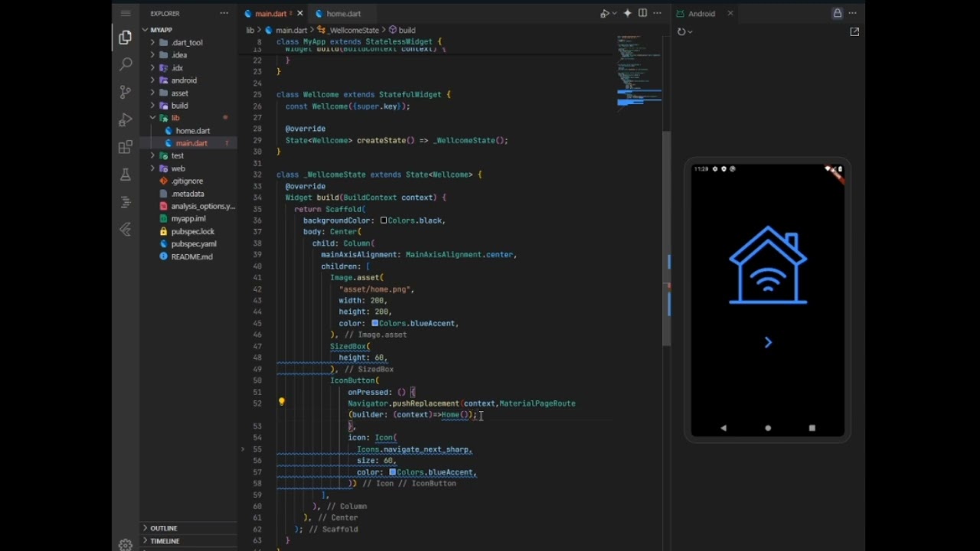This screenshot has width=980, height=551.
Task: Click the reload emulator icon
Action: pos(681,32)
